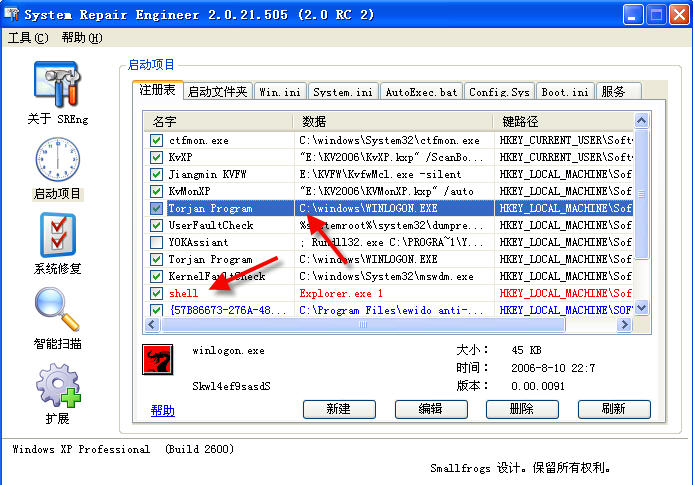Open the 帮助 help link
693x485 pixels.
click(x=162, y=411)
